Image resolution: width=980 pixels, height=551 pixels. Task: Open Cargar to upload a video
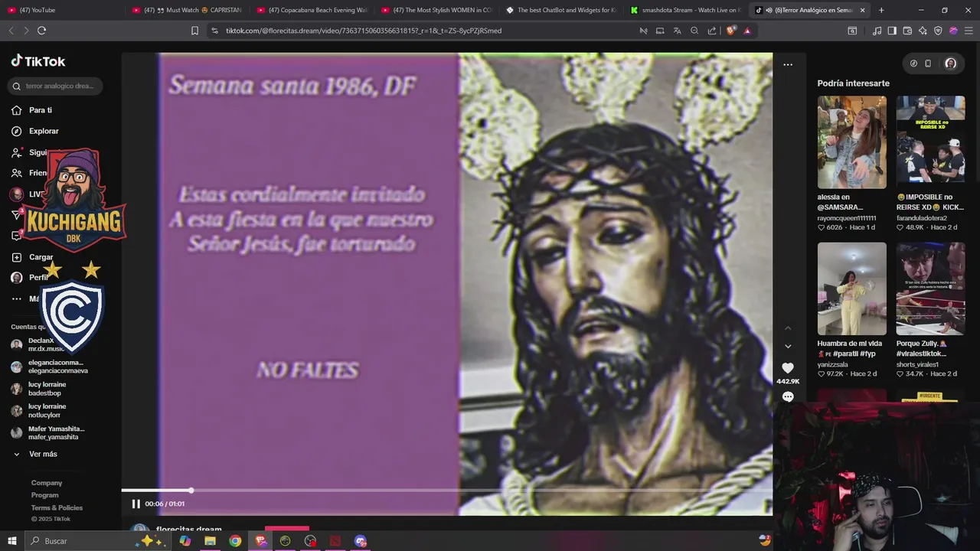pyautogui.click(x=32, y=257)
